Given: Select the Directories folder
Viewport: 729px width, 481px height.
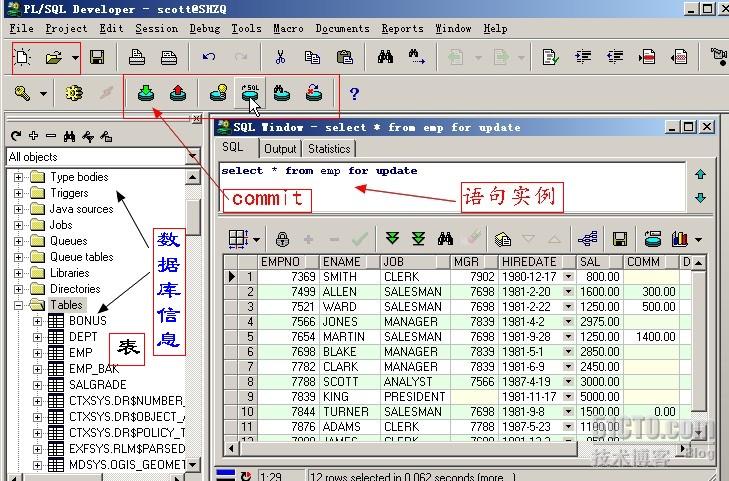Looking at the screenshot, I should pos(75,289).
